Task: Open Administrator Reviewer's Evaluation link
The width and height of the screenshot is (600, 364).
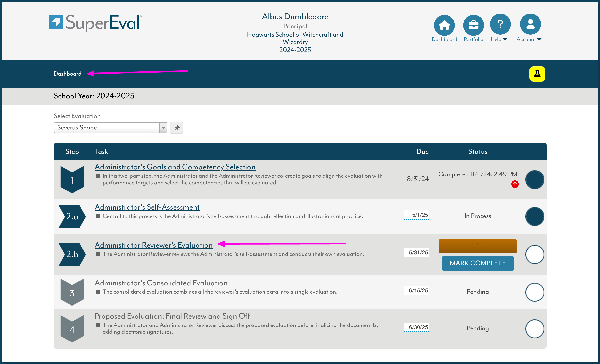Action: [153, 245]
